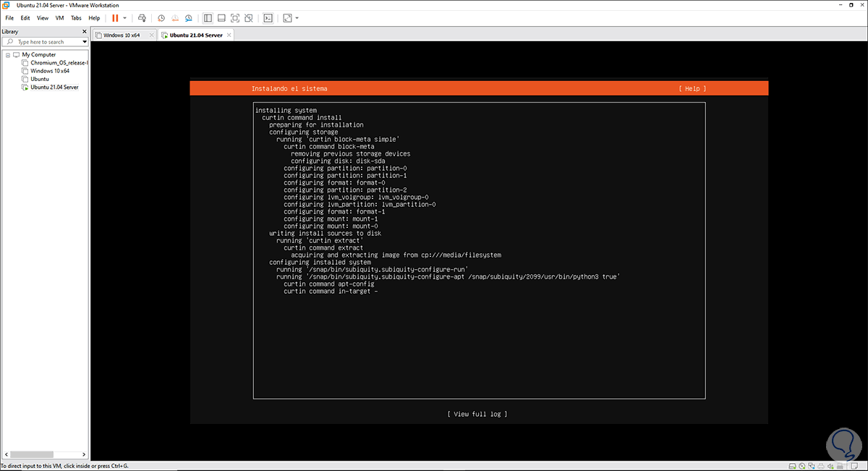Open the Help menu in the menu bar

pos(94,17)
